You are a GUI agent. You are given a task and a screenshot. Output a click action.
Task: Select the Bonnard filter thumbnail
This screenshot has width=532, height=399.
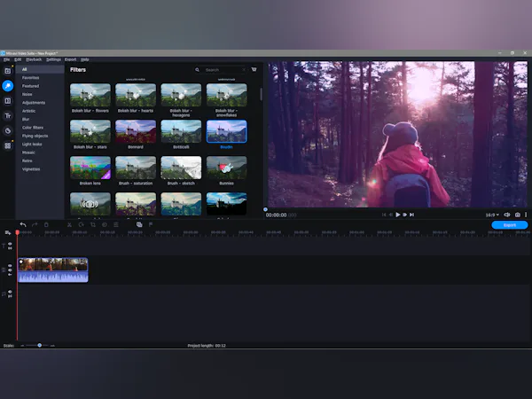tap(136, 131)
